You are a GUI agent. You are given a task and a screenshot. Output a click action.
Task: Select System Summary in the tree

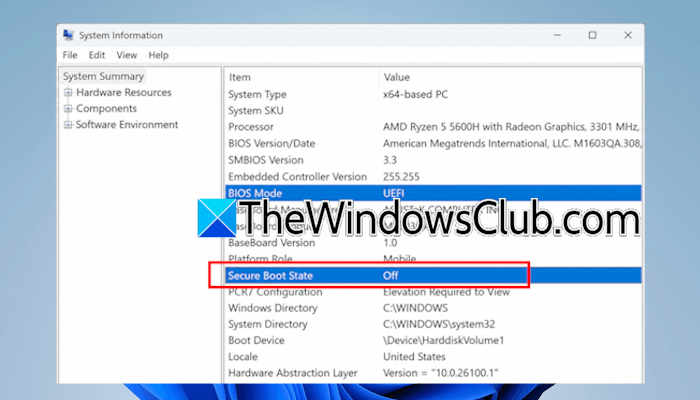coord(103,76)
